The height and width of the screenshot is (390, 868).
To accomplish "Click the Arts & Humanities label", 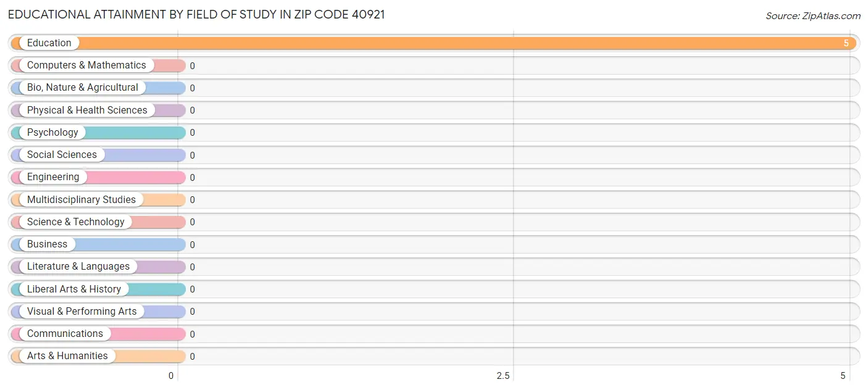I will (67, 356).
